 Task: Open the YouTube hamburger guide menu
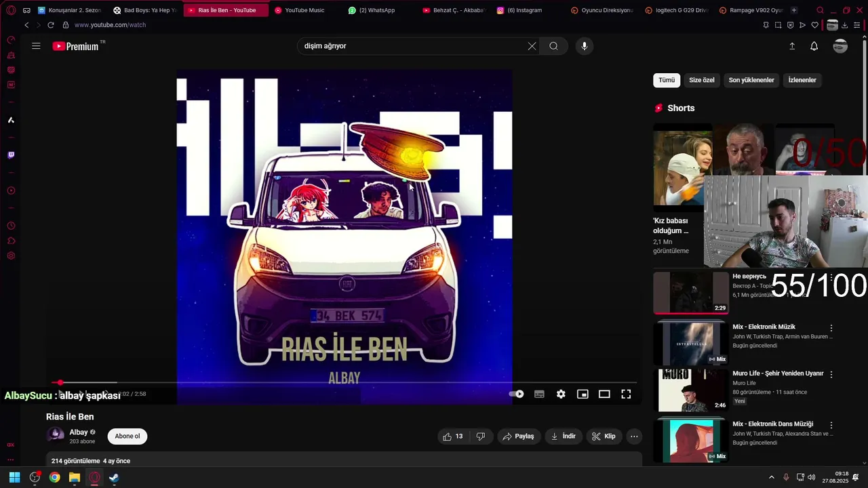tap(36, 46)
